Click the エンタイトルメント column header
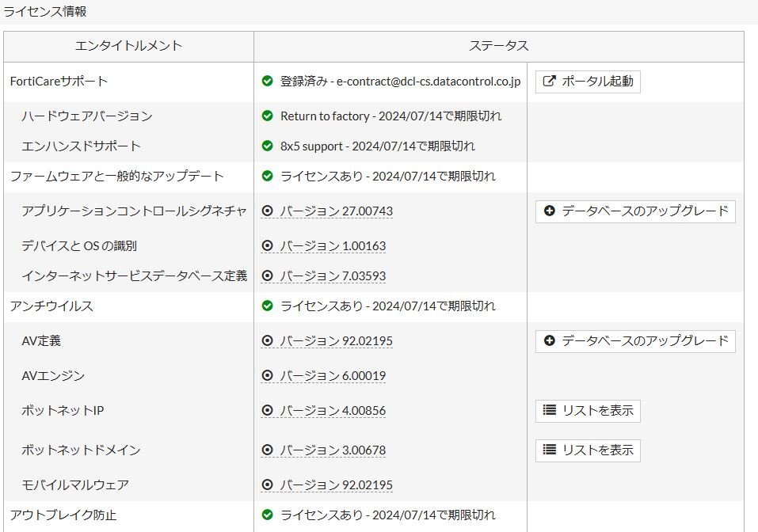Viewport: 758px width, 532px height. tap(128, 46)
